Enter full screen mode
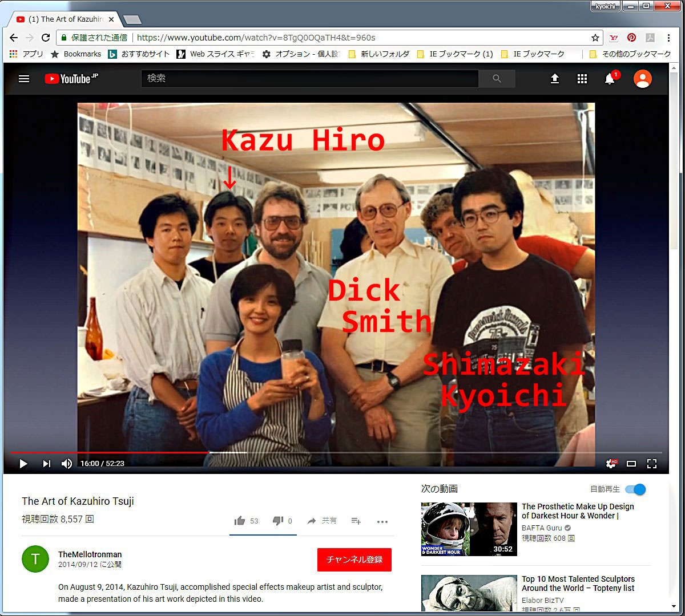Image resolution: width=685 pixels, height=616 pixels. (x=652, y=464)
